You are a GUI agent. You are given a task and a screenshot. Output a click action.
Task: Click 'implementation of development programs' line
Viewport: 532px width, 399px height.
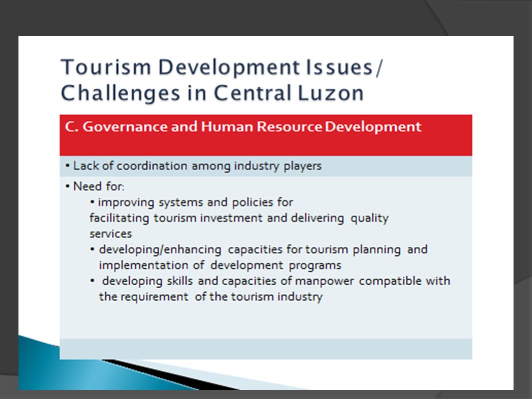point(220,265)
